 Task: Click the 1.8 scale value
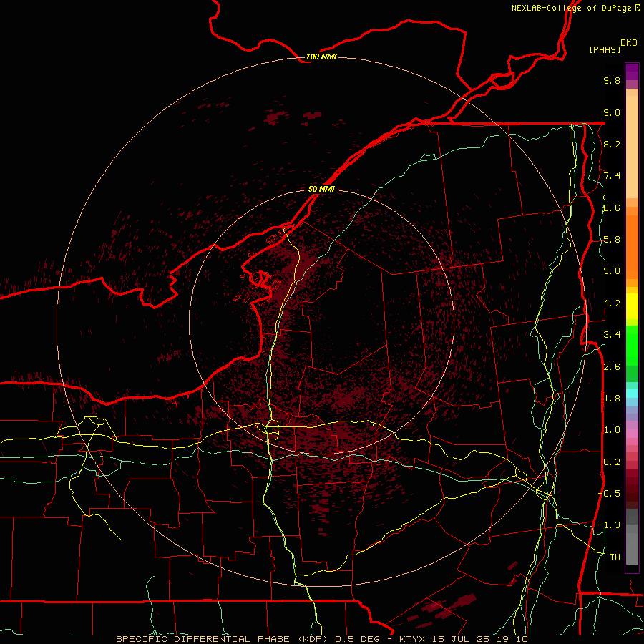point(612,399)
